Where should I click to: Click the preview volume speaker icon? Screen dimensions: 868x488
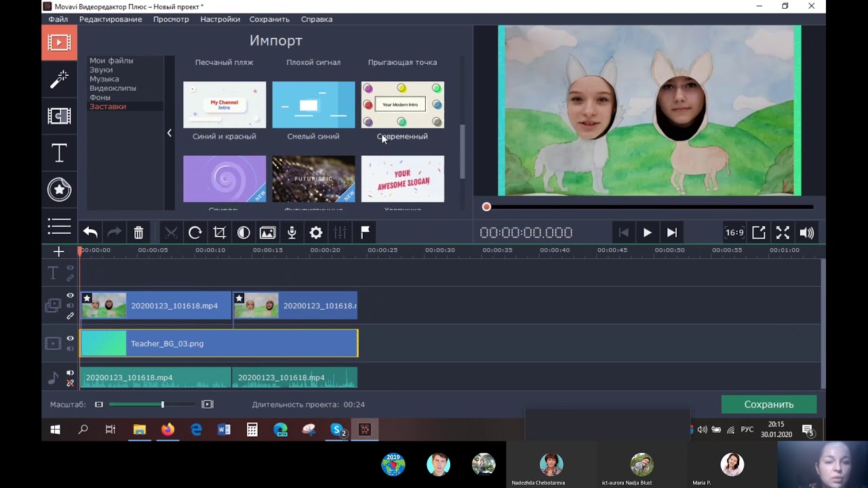[807, 232]
